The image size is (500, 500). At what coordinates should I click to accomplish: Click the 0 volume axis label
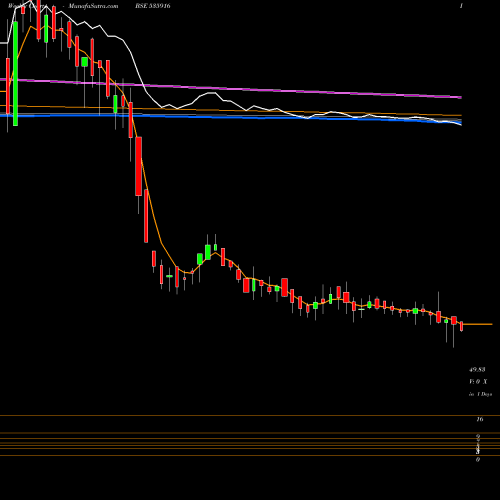(x=478, y=460)
